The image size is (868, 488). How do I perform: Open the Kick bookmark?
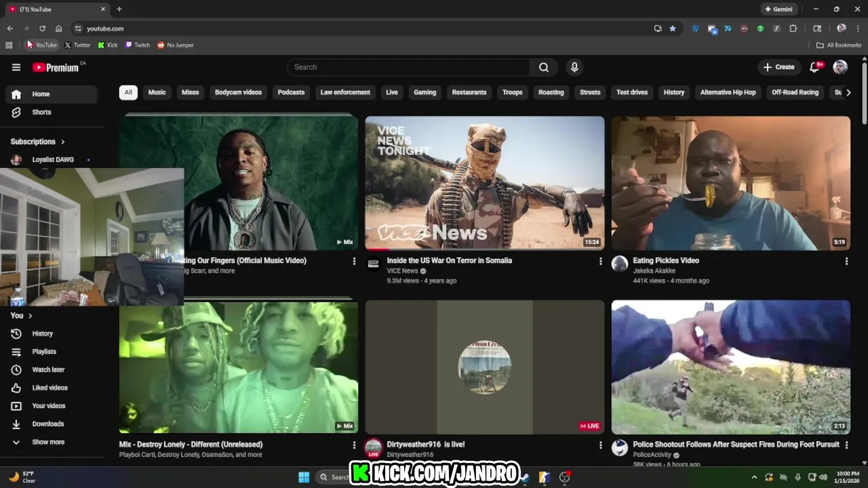pos(108,45)
